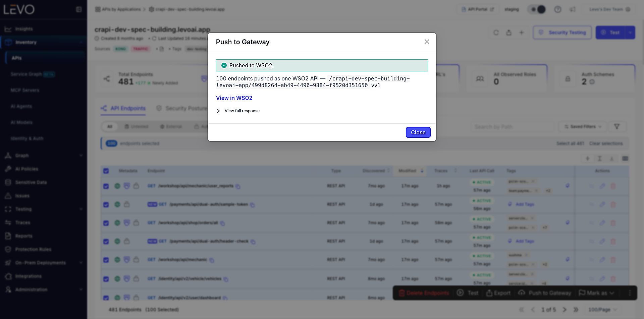Open Sensitive Data sidebar section
This screenshot has width=644, height=319.
coord(31,182)
